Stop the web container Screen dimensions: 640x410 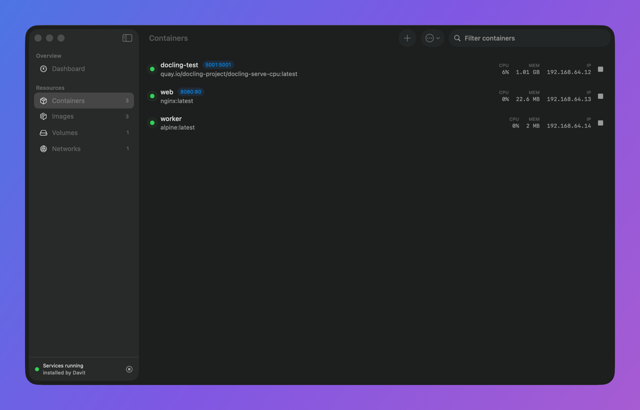click(x=600, y=96)
